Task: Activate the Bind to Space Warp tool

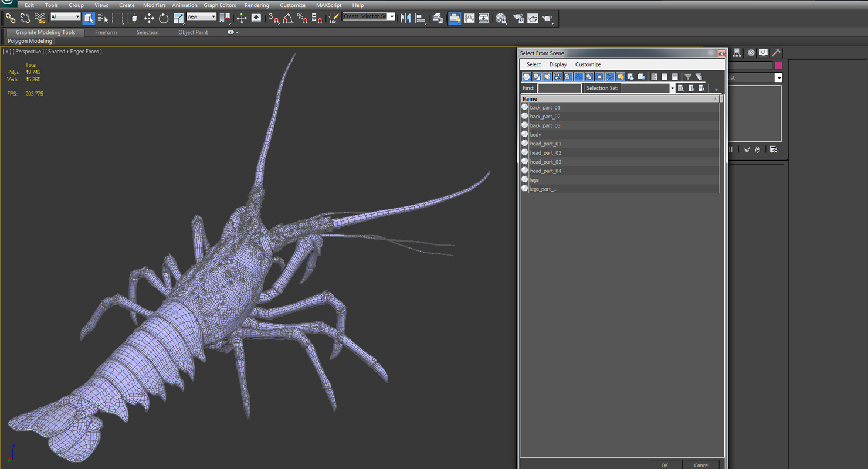Action: (x=40, y=18)
